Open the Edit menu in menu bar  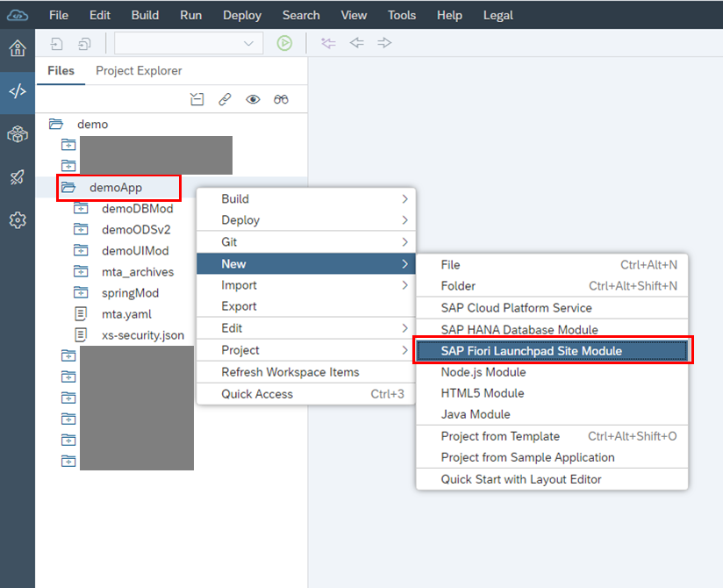click(x=100, y=15)
